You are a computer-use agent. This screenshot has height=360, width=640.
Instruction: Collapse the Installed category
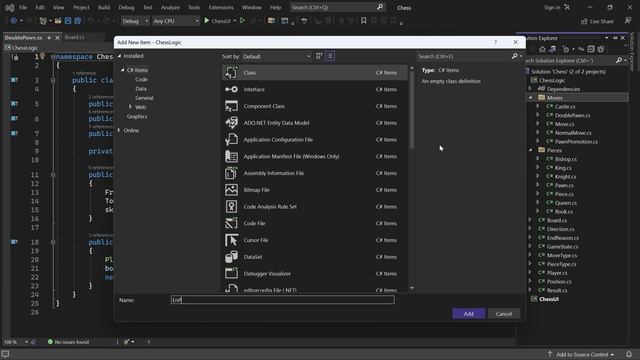pyautogui.click(x=119, y=56)
